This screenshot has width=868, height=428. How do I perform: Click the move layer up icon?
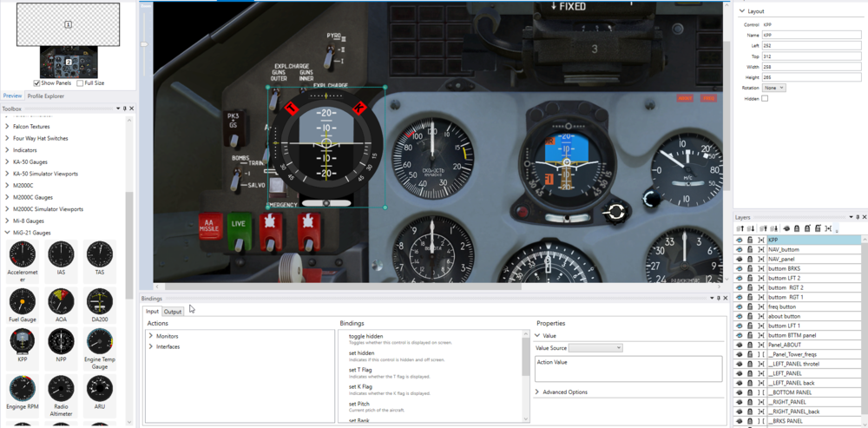tap(740, 228)
